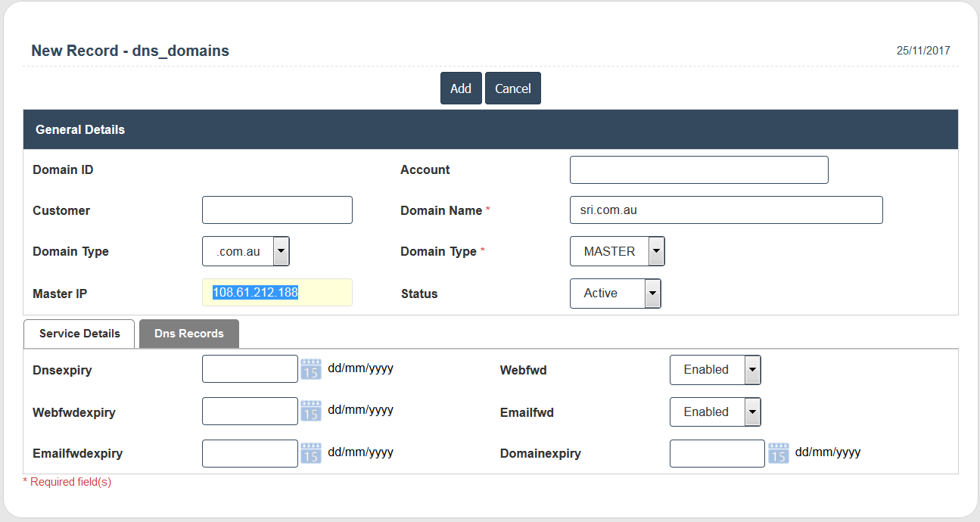
Task: Open the Webfwdexpiry calendar picker icon
Action: [311, 411]
